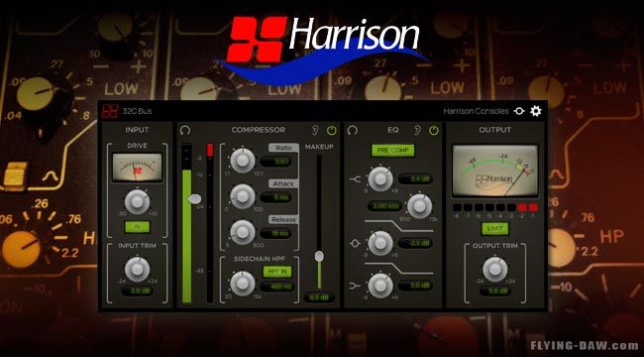The height and width of the screenshot is (357, 644).
Task: Click the EQ 2.00 kHz frequency value
Action: [x=384, y=206]
